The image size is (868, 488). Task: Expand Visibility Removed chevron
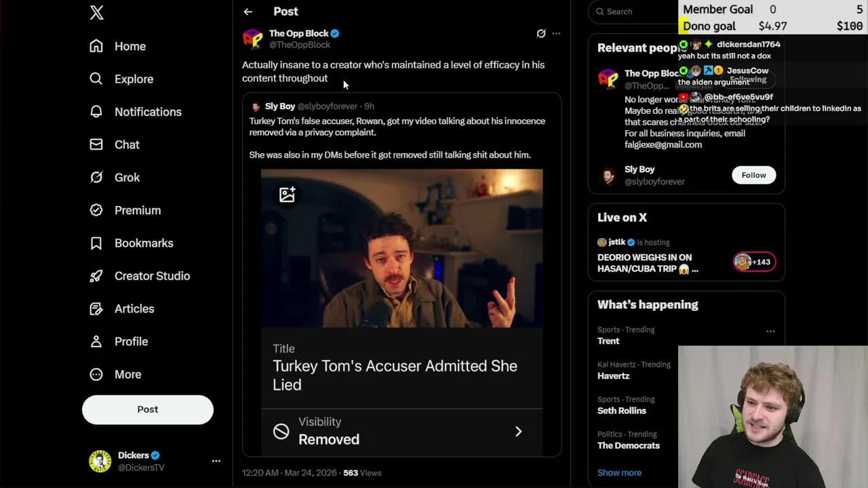pos(519,431)
